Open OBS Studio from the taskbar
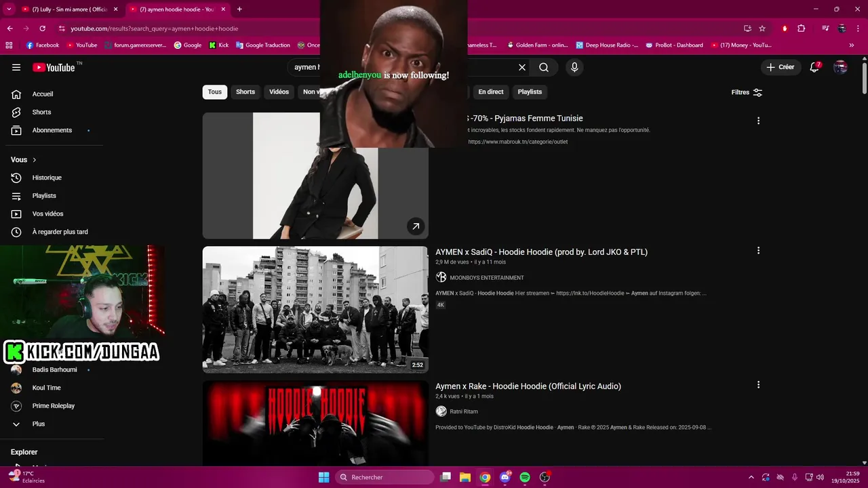Image resolution: width=868 pixels, height=488 pixels. pos(545,477)
